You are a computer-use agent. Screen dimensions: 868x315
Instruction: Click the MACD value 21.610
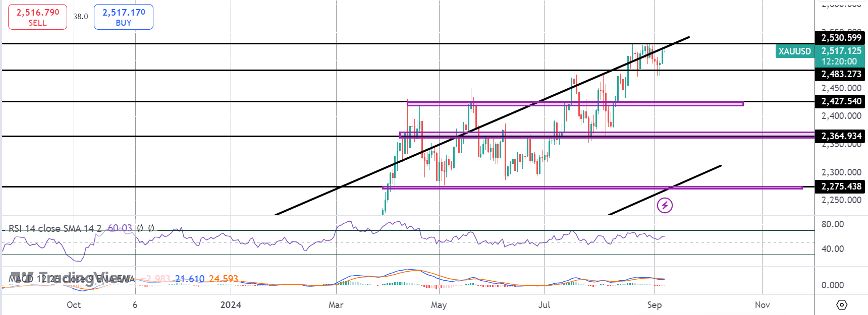(190, 279)
